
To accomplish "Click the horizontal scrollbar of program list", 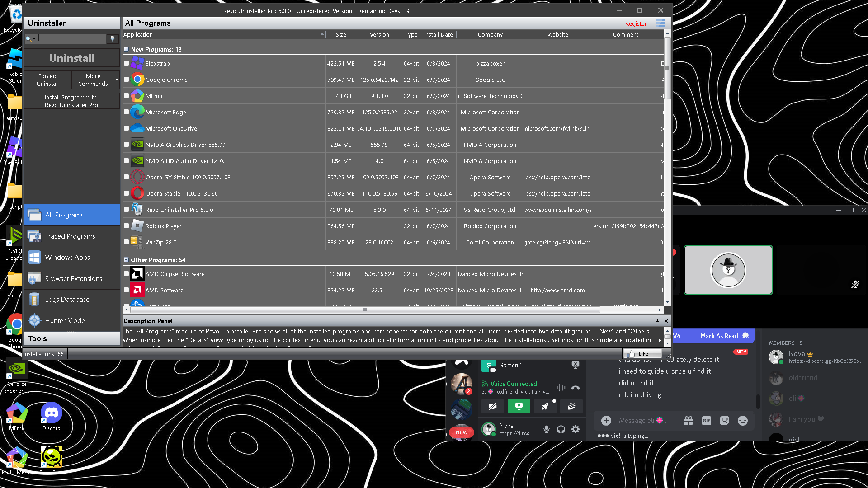I will tap(364, 310).
